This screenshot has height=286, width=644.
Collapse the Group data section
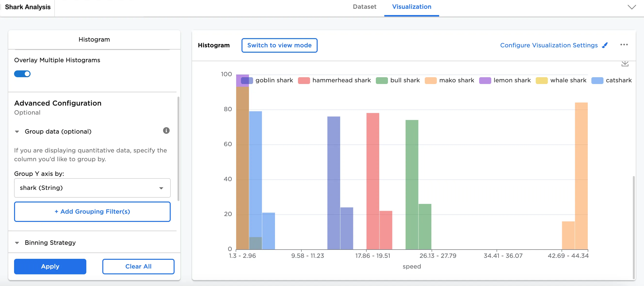(x=17, y=132)
